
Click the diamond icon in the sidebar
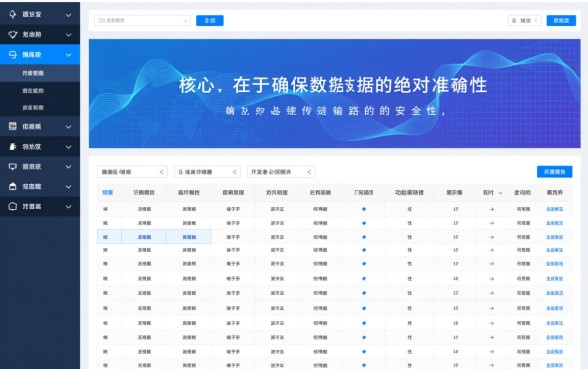tap(13, 34)
